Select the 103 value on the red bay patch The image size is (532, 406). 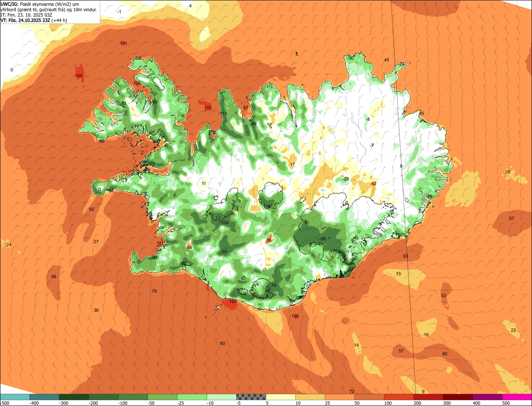point(208,108)
